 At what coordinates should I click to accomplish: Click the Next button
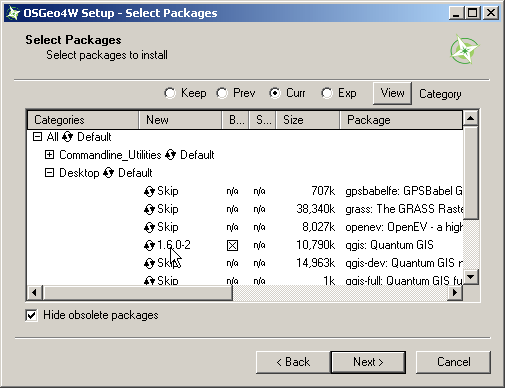pos(368,362)
